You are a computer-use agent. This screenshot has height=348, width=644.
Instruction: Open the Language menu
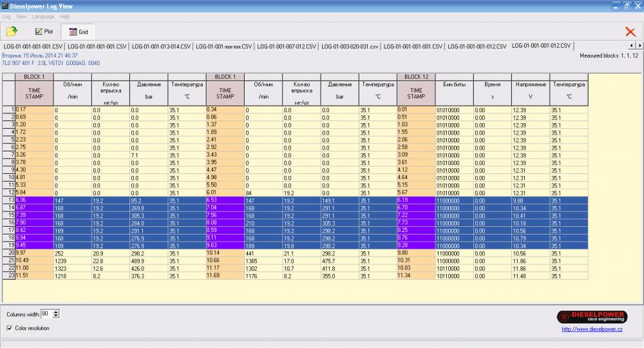[x=43, y=16]
